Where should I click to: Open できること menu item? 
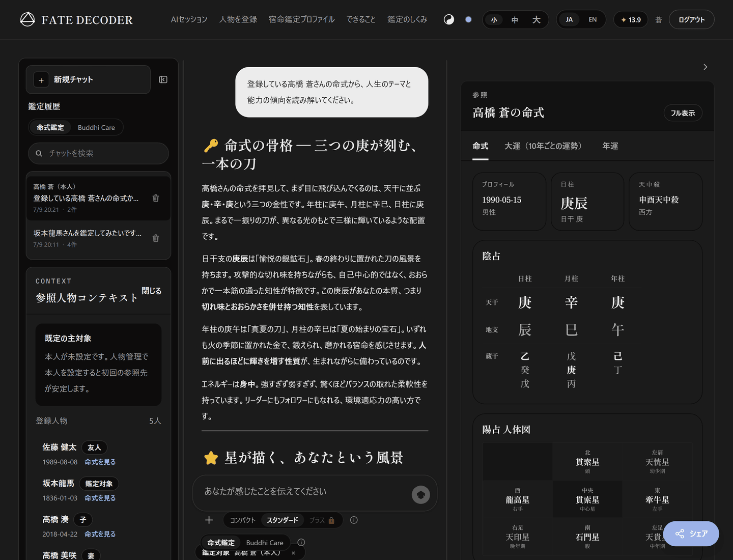pos(361,19)
